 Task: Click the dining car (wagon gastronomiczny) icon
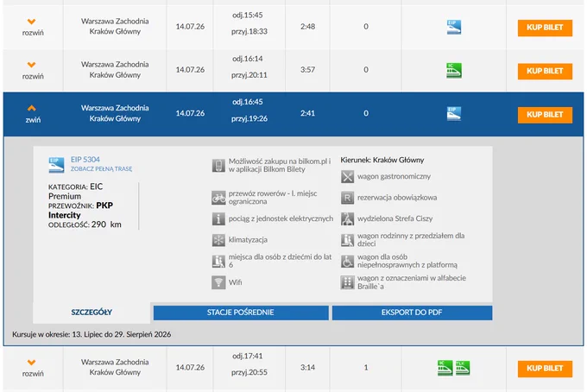(x=347, y=176)
